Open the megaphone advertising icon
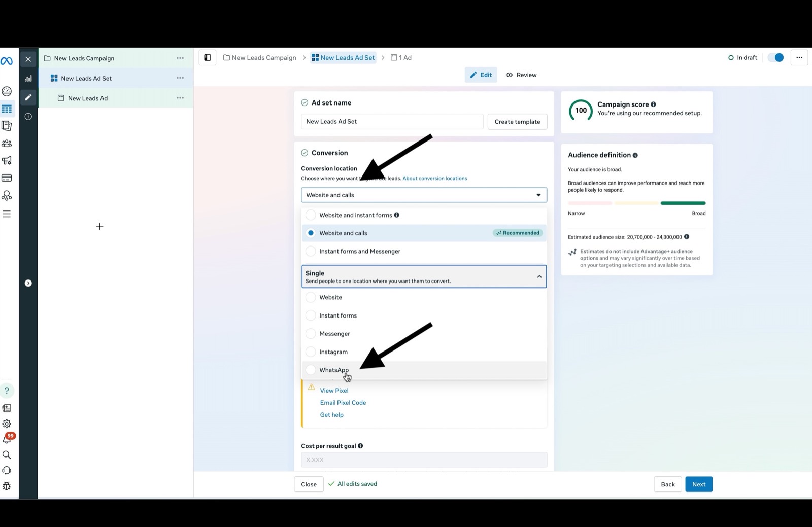The image size is (812, 527). click(x=7, y=161)
